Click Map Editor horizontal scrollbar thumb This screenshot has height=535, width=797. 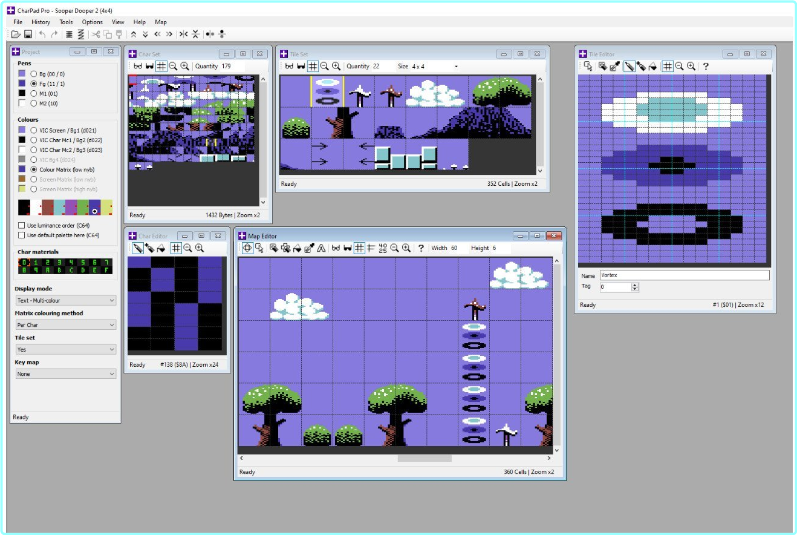click(x=424, y=458)
